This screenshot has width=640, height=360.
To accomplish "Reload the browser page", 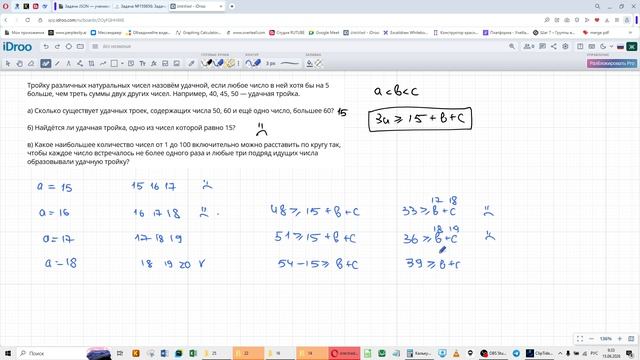I will pyautogui.click(x=27, y=20).
